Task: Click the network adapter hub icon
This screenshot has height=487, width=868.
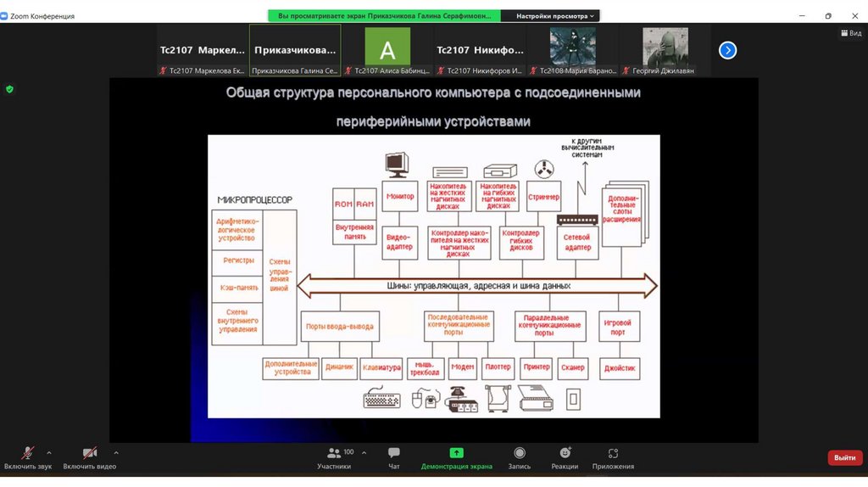Action: pos(577,220)
